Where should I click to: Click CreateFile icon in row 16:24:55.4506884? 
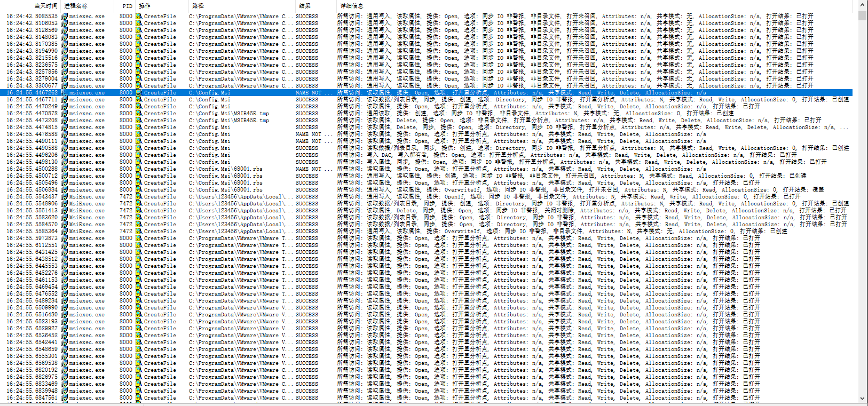point(139,189)
